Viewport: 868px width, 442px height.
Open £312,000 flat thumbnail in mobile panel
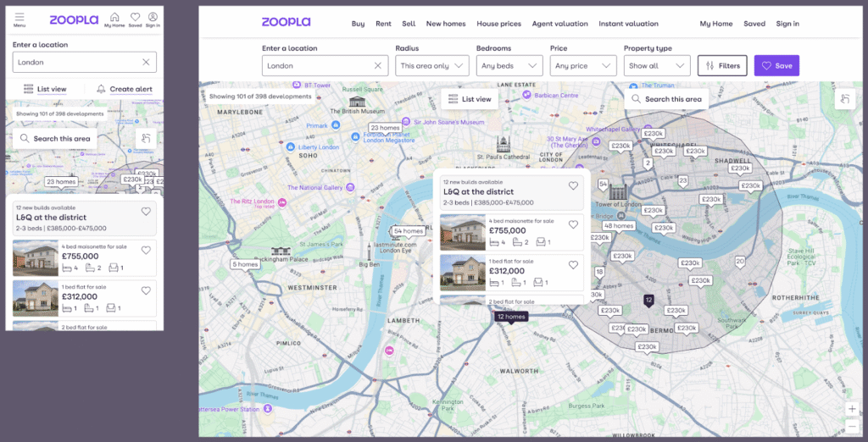(x=36, y=298)
